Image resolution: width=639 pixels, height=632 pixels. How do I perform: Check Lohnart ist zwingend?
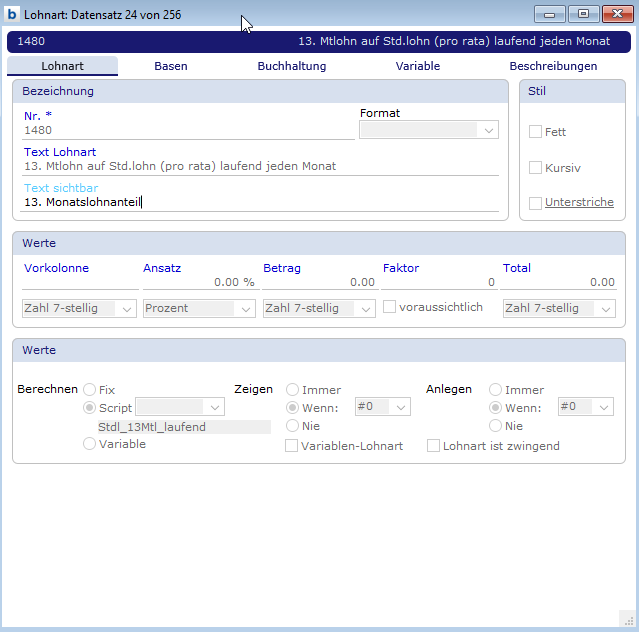pyautogui.click(x=434, y=446)
